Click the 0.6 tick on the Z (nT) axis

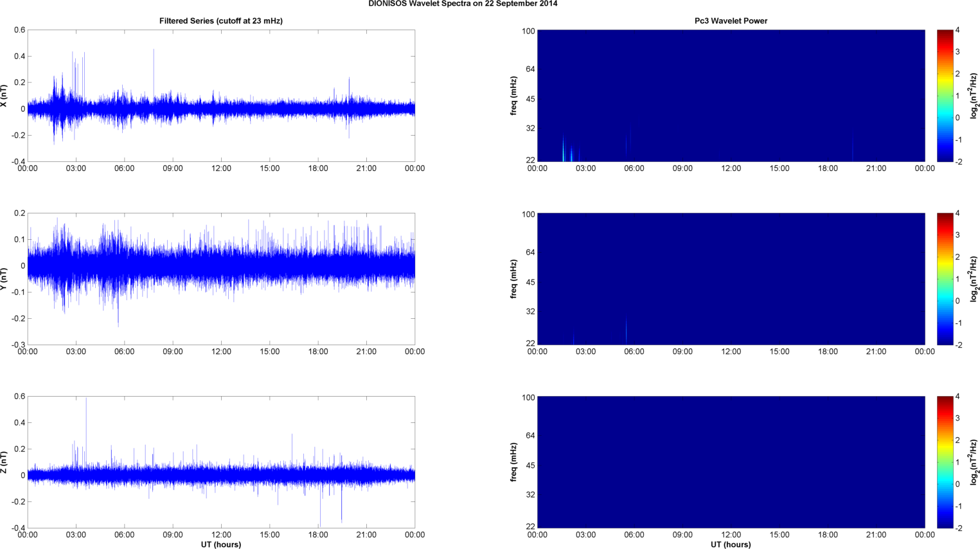click(x=19, y=397)
